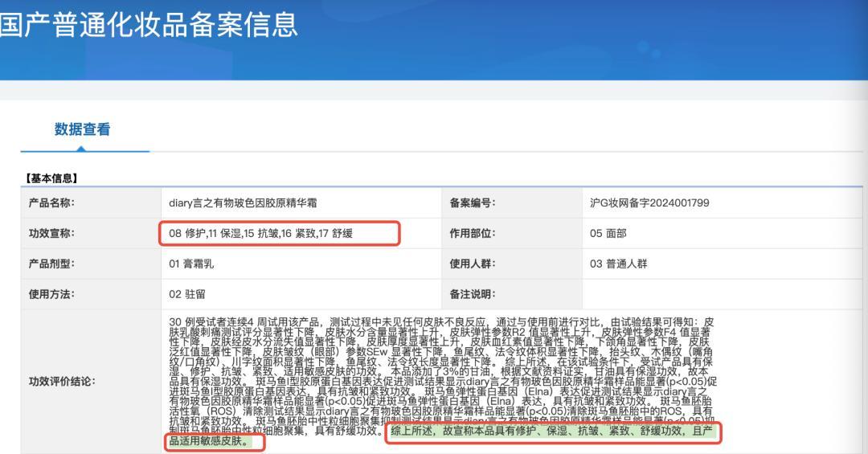Image resolution: width=868 pixels, height=454 pixels.
Task: Click the 作用部位 label cell
Action: [x=472, y=234]
